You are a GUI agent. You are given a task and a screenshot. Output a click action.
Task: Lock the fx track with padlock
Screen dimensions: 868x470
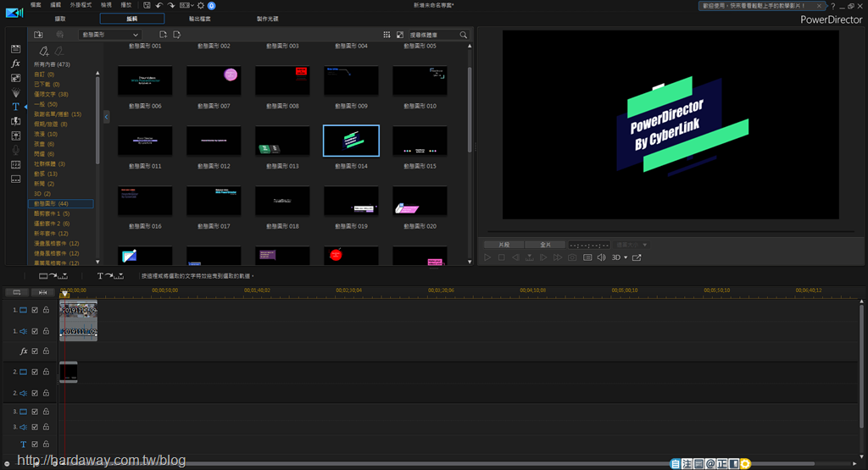pos(47,351)
